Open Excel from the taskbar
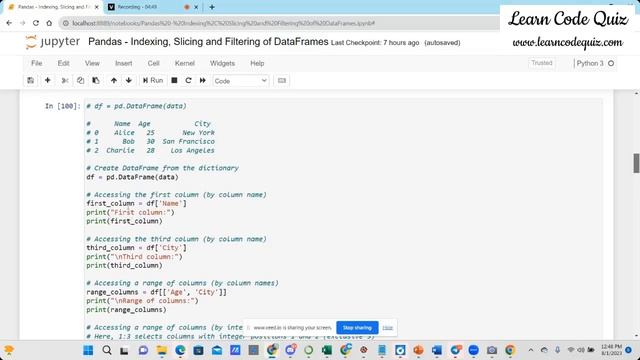 (327, 350)
